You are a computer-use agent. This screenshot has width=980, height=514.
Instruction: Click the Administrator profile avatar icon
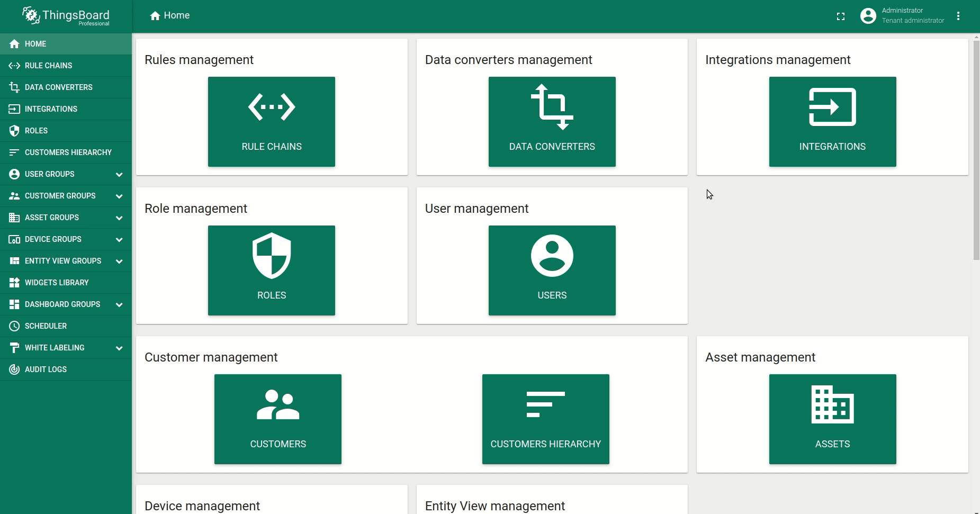pos(868,16)
